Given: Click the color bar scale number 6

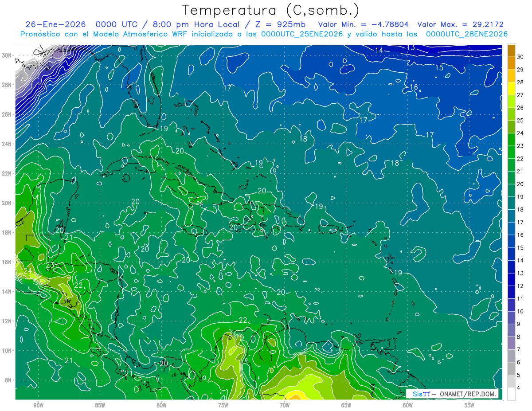Looking at the screenshot, I should pyautogui.click(x=519, y=363).
